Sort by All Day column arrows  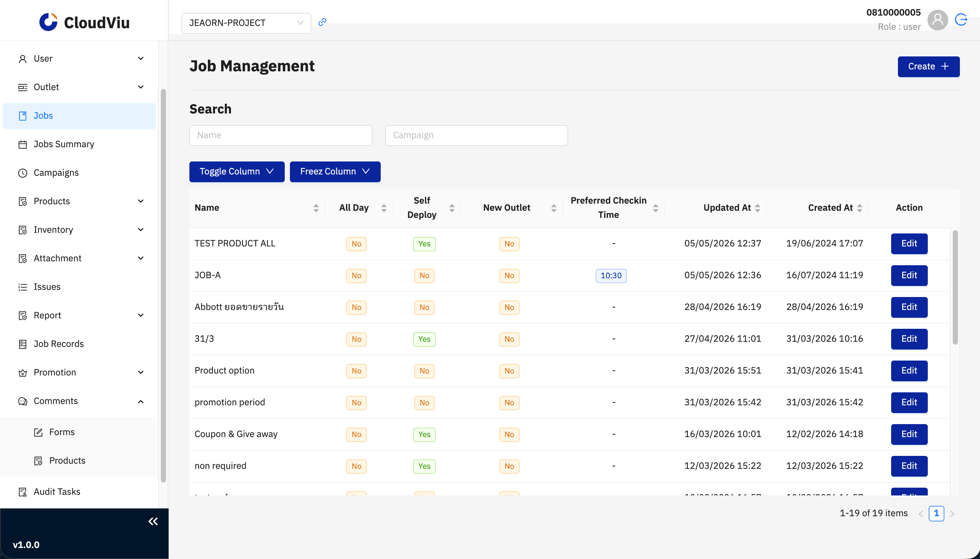click(x=384, y=208)
